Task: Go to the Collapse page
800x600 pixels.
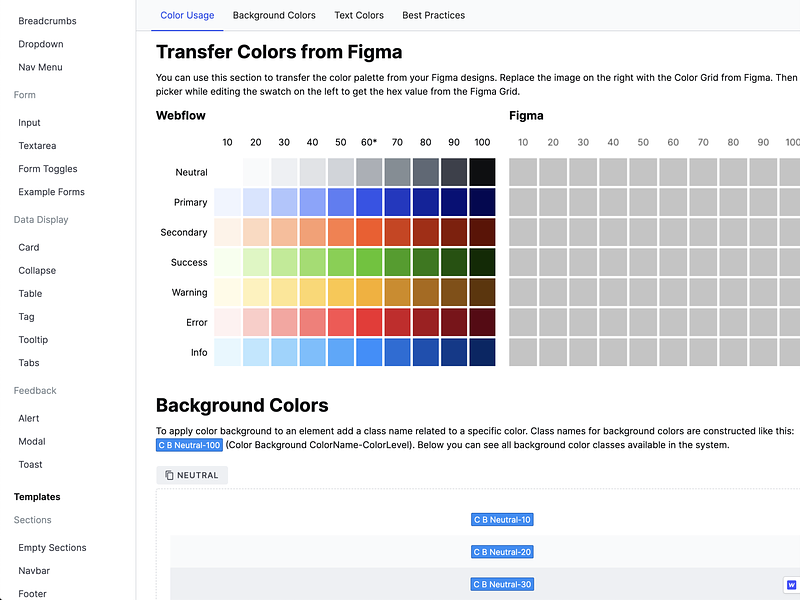Action: click(x=37, y=270)
